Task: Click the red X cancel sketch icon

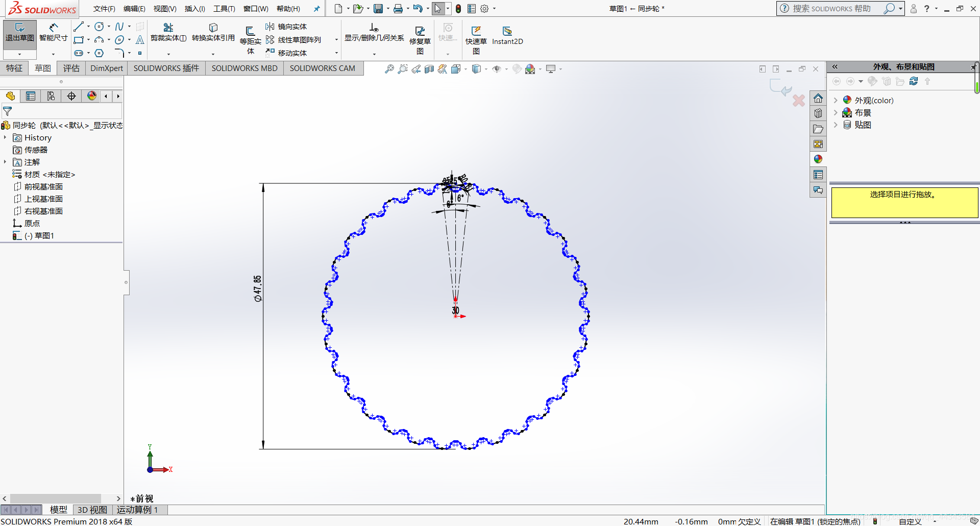Action: (798, 101)
